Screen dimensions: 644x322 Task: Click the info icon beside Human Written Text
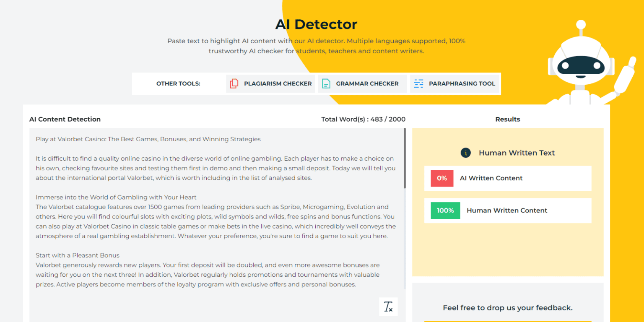tap(465, 153)
